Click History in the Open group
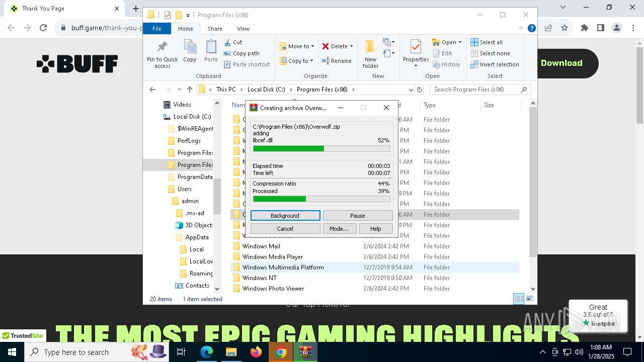 click(446, 64)
